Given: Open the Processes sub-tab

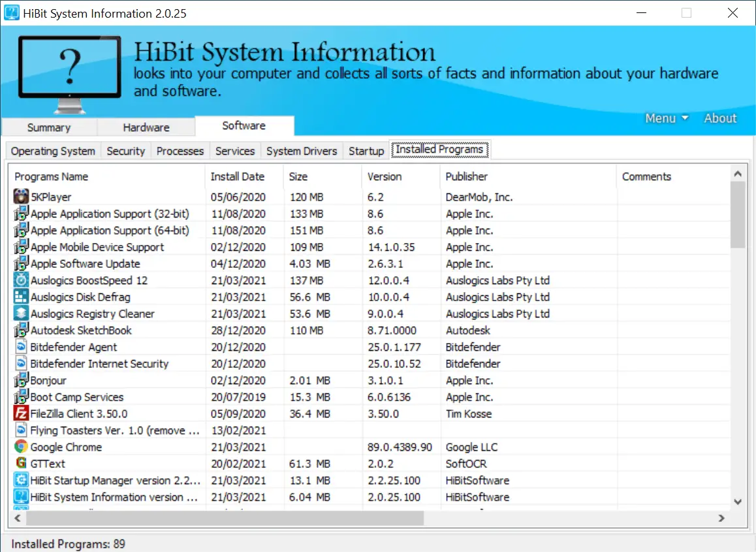Looking at the screenshot, I should (180, 151).
